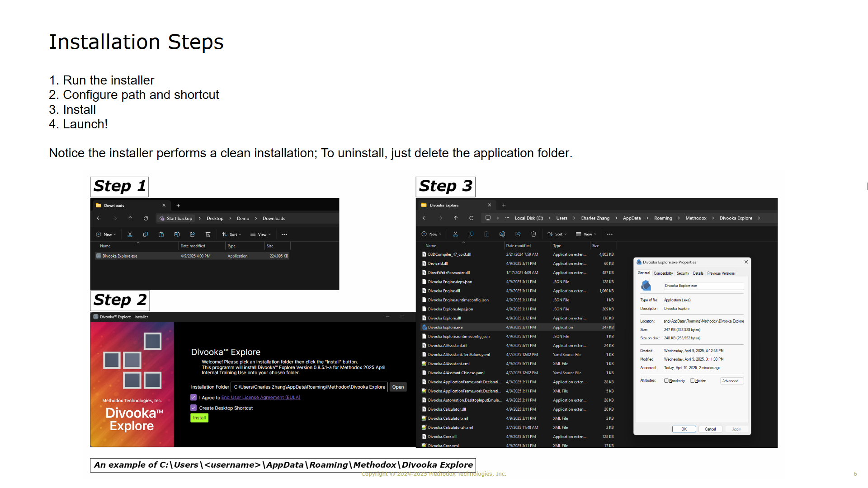Click Rename icon in Divooka Explore folder toolbar
This screenshot has width=868, height=488.
(502, 234)
